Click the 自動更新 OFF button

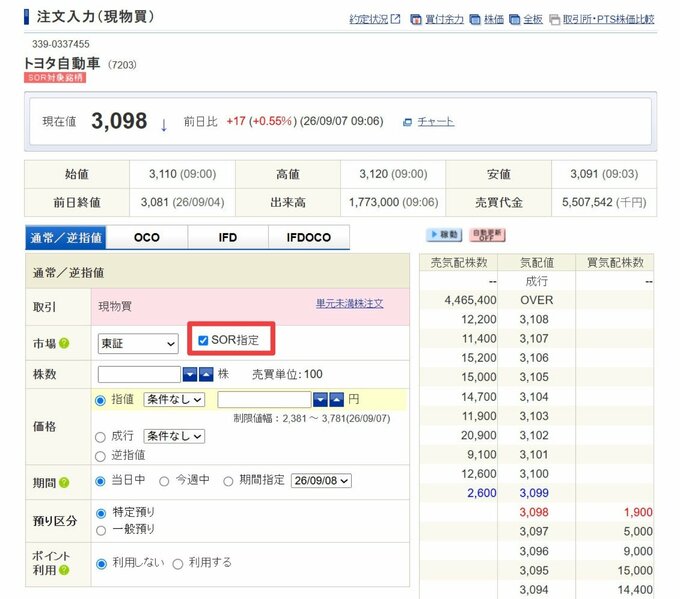pyautogui.click(x=487, y=235)
